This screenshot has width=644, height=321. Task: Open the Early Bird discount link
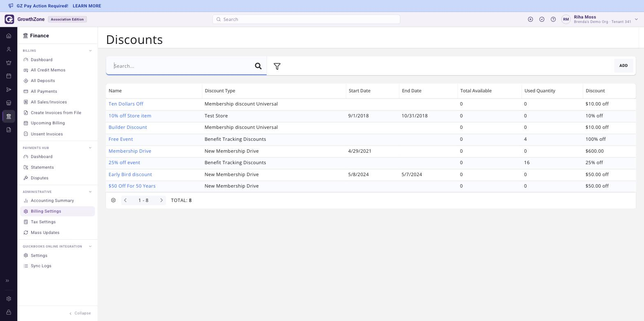(130, 175)
